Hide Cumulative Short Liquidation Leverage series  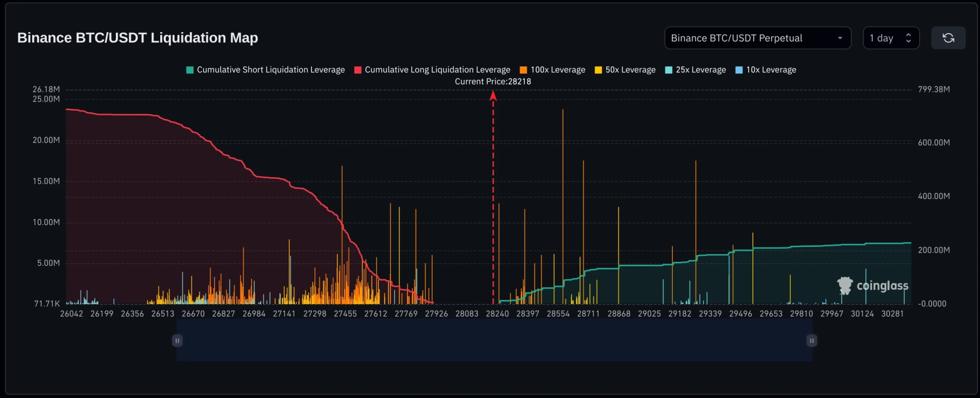click(271, 70)
